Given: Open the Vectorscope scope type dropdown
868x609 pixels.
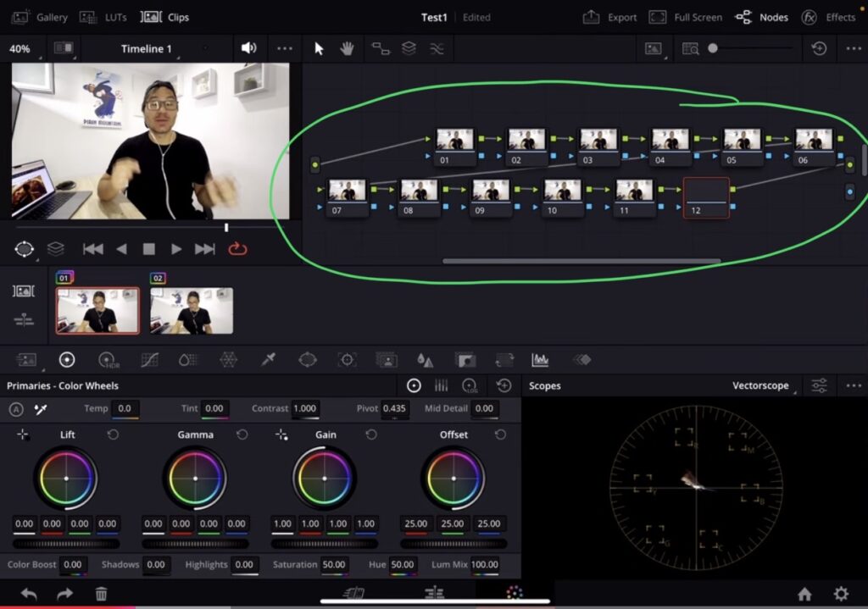Looking at the screenshot, I should coord(763,385).
